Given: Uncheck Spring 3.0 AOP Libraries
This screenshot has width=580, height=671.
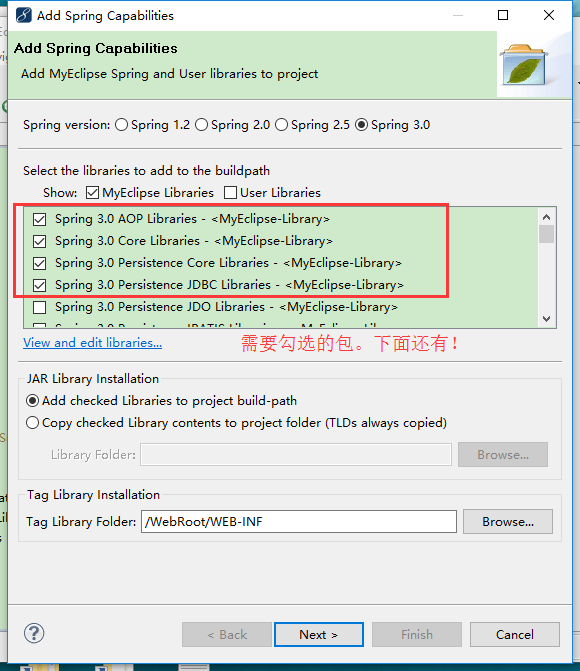Looking at the screenshot, I should [x=40, y=219].
